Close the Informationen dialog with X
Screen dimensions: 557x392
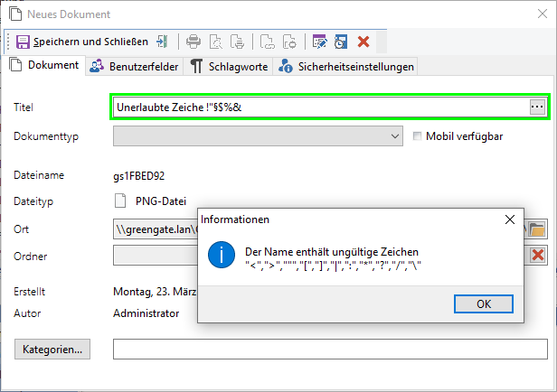[x=510, y=219]
